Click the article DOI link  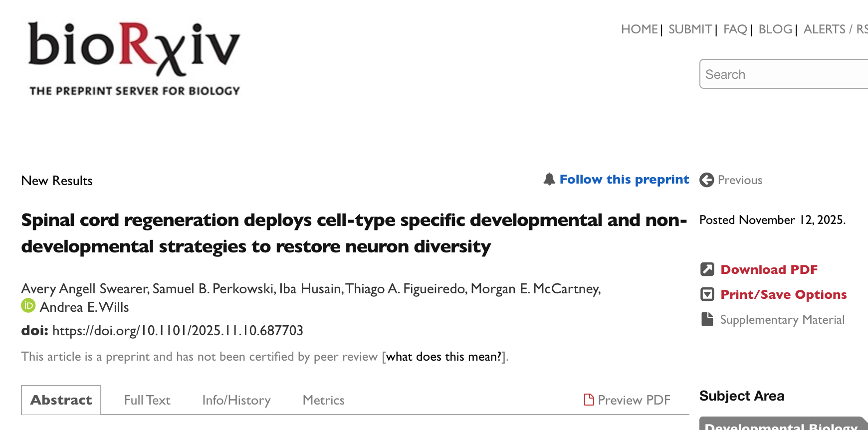pyautogui.click(x=178, y=331)
